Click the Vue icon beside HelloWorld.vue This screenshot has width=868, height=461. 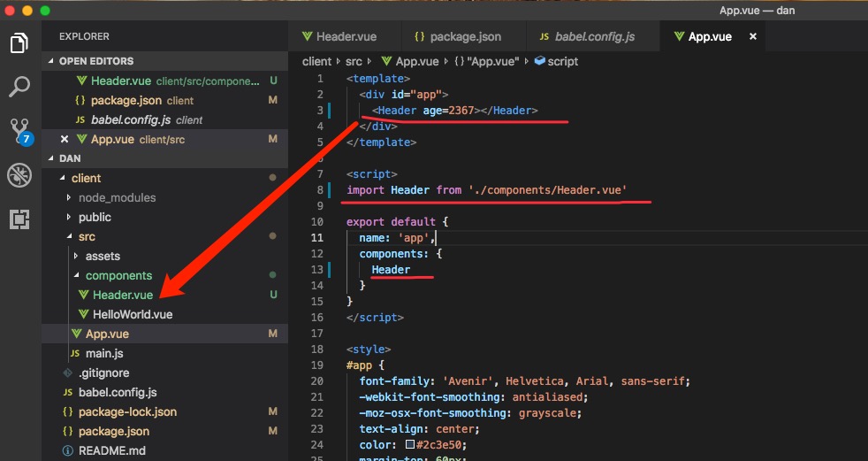click(x=84, y=314)
